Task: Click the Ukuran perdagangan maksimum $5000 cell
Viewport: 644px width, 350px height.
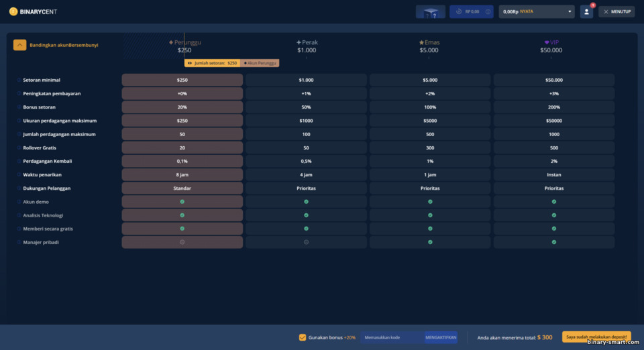Action: (430, 121)
